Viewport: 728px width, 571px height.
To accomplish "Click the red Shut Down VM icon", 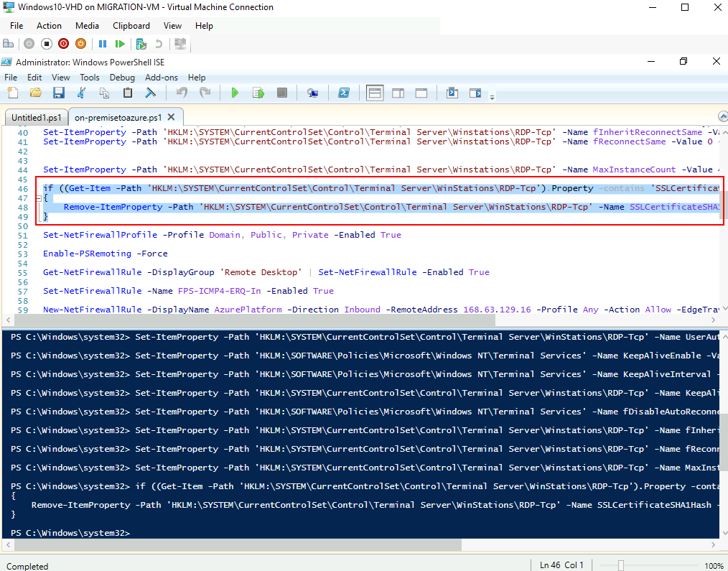I will point(64,44).
